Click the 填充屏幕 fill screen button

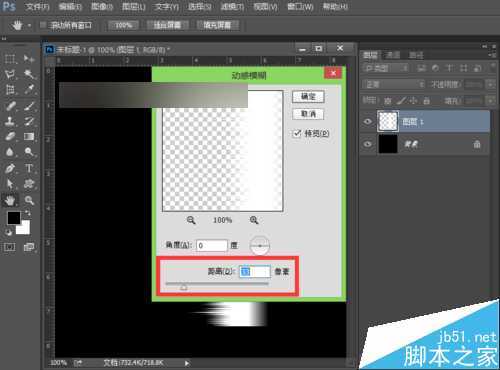(x=217, y=25)
